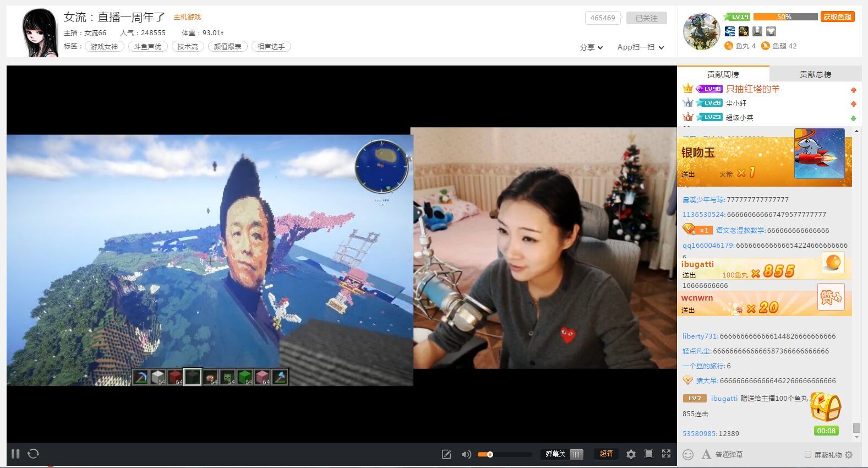Open player settings gear icon
The width and height of the screenshot is (868, 468).
tap(631, 454)
